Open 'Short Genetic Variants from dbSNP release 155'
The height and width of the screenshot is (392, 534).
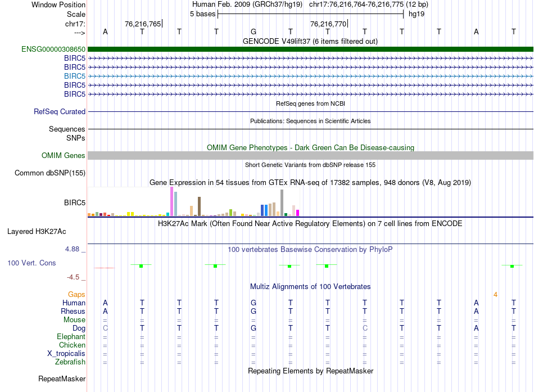pyautogui.click(x=310, y=165)
